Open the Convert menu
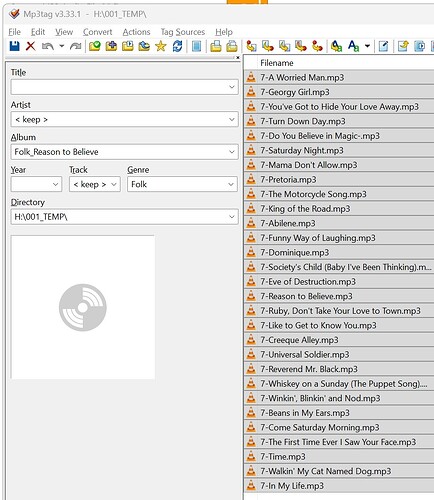 click(x=97, y=32)
